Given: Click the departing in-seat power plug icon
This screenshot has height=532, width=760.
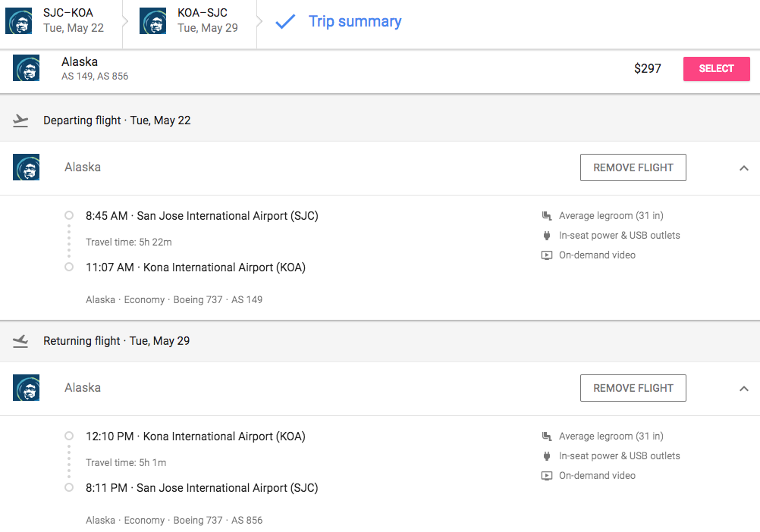Looking at the screenshot, I should [546, 235].
